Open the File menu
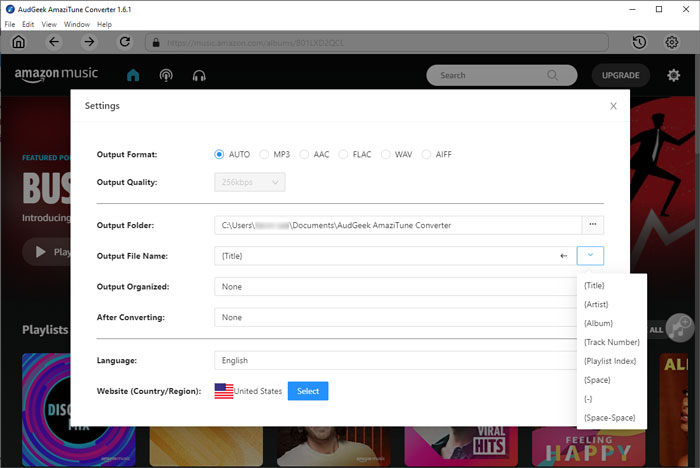The width and height of the screenshot is (700, 468). coord(10,24)
